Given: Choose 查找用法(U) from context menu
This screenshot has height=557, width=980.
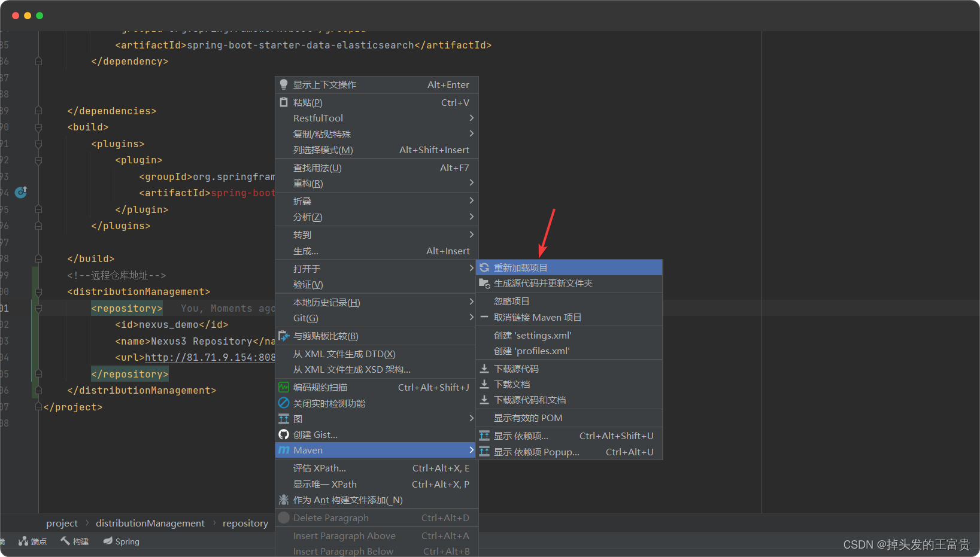Looking at the screenshot, I should (x=377, y=168).
